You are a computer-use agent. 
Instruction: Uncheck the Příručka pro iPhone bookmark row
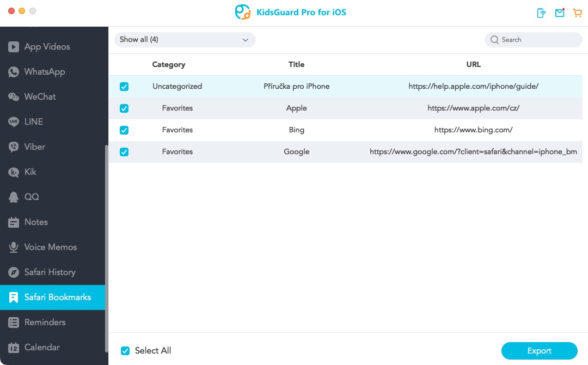(x=124, y=87)
